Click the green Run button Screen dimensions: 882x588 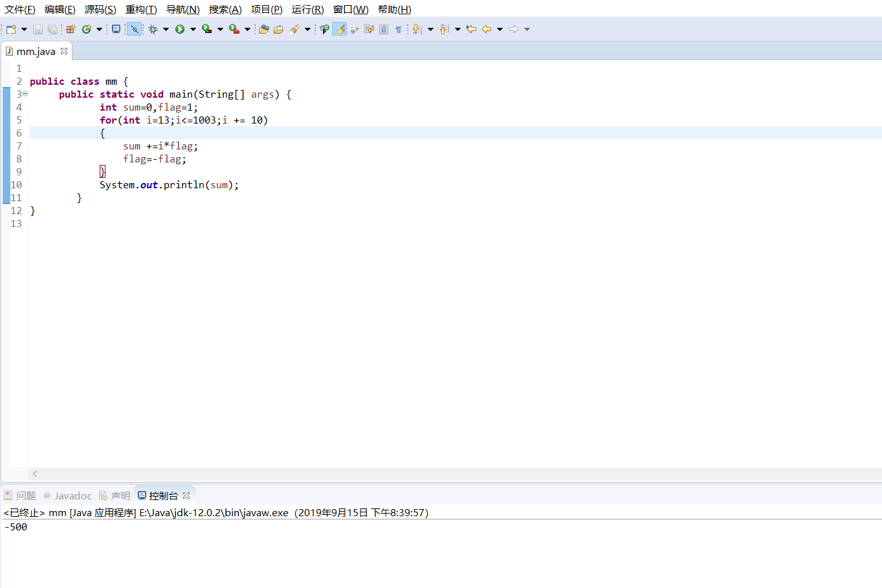tap(180, 29)
